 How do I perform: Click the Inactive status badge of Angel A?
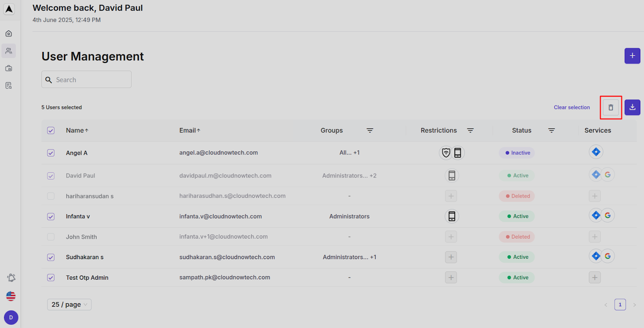(517, 153)
